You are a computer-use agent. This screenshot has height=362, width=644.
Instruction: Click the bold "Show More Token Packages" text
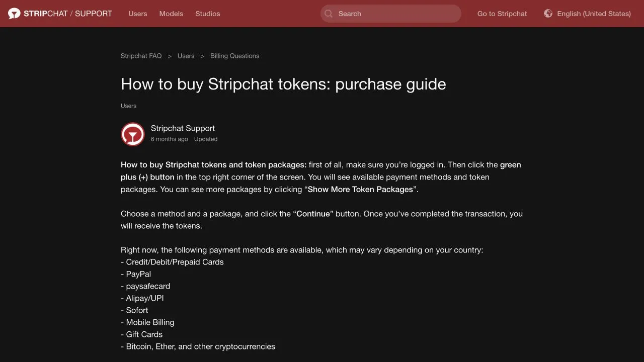tap(360, 189)
